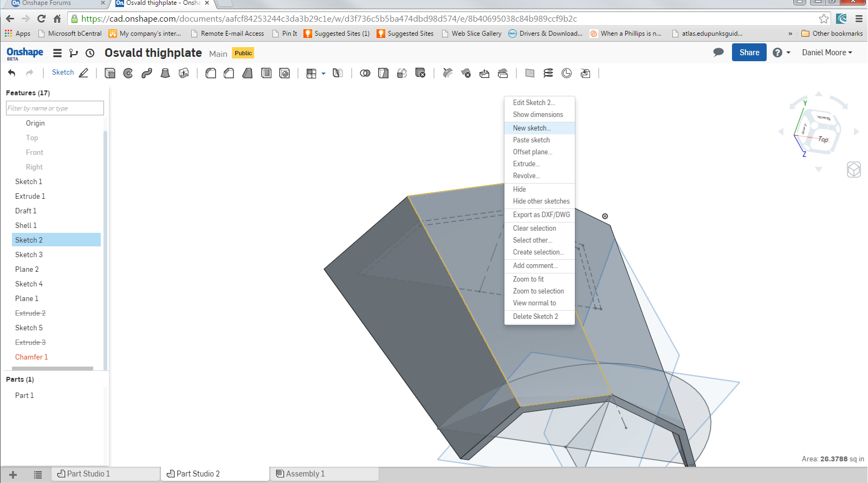Select suppressed Extrude 2 feature

pos(30,313)
